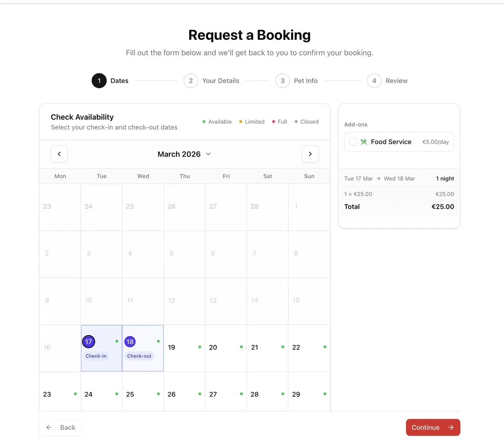Image resolution: width=504 pixels, height=441 pixels.
Task: Click the Continue button
Action: [433, 427]
